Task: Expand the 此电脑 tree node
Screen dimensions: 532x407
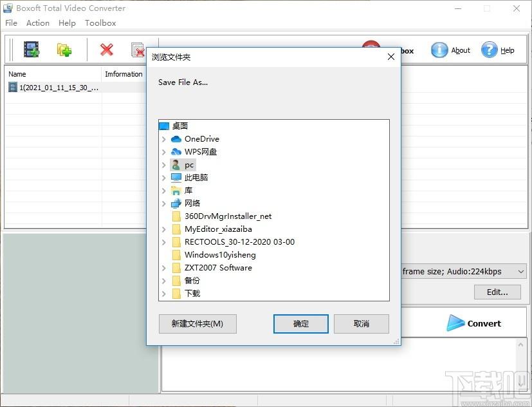Action: coord(164,178)
